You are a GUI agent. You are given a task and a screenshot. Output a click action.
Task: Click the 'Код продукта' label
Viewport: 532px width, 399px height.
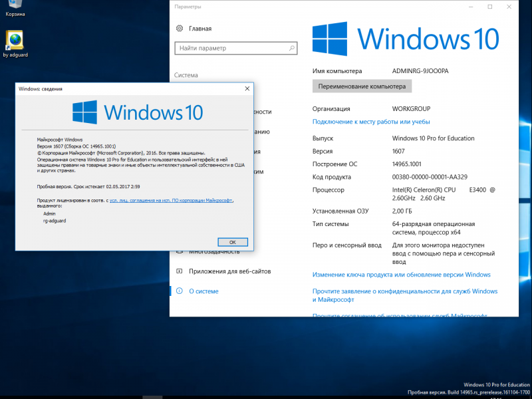[332, 177]
